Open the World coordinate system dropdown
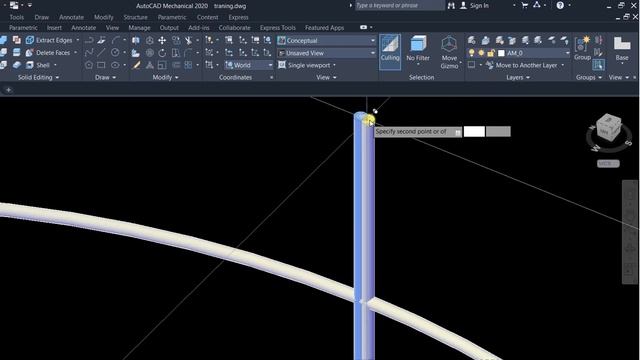 [249, 65]
